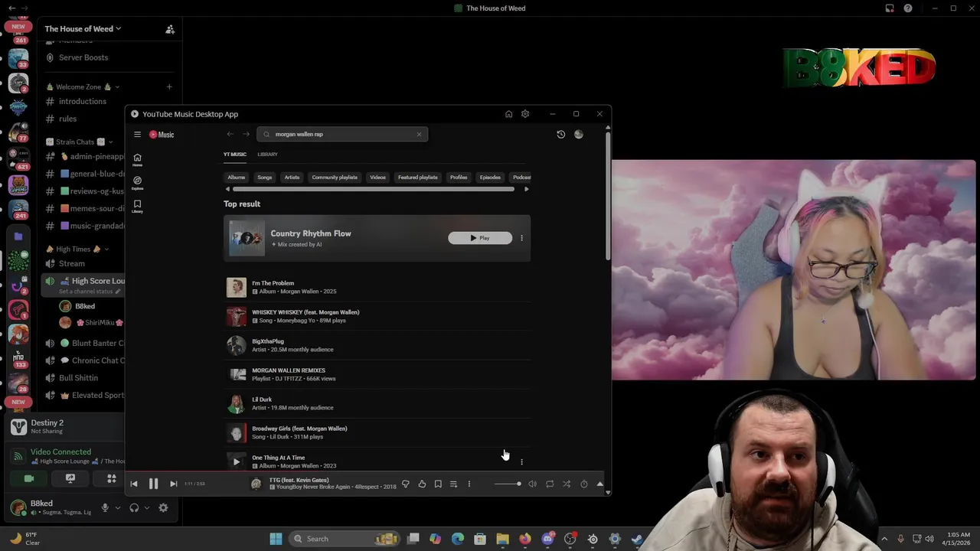This screenshot has height=551, width=980.
Task: Clear the morgan wallen rap search text
Action: pyautogui.click(x=419, y=134)
